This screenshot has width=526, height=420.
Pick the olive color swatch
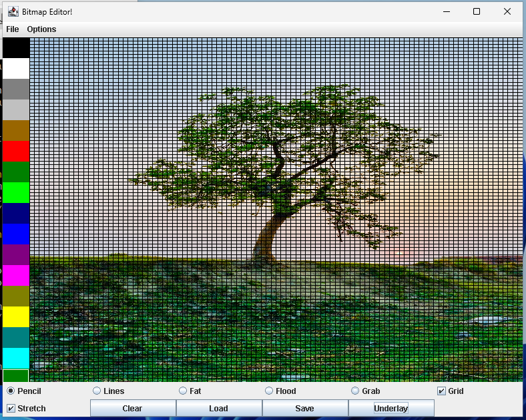click(16, 296)
